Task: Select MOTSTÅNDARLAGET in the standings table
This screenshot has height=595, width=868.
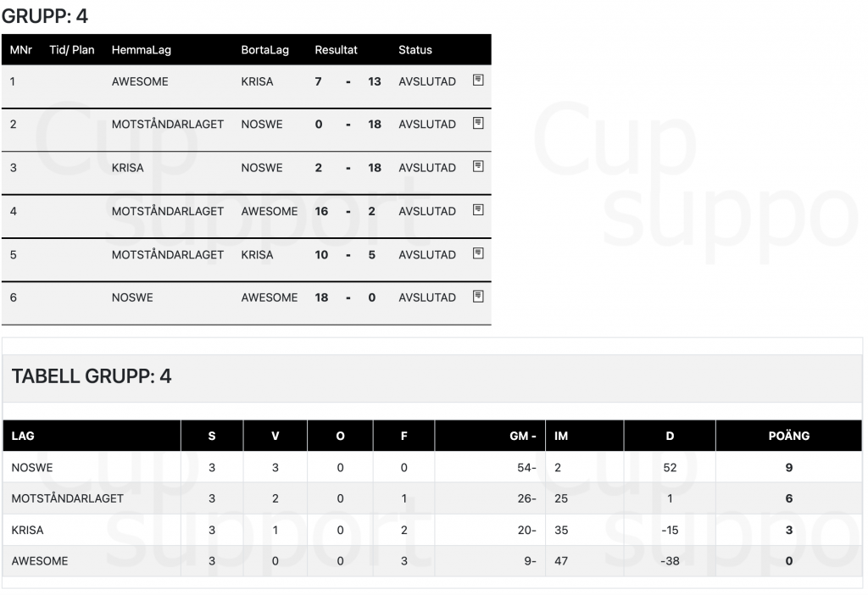Action: point(432,498)
